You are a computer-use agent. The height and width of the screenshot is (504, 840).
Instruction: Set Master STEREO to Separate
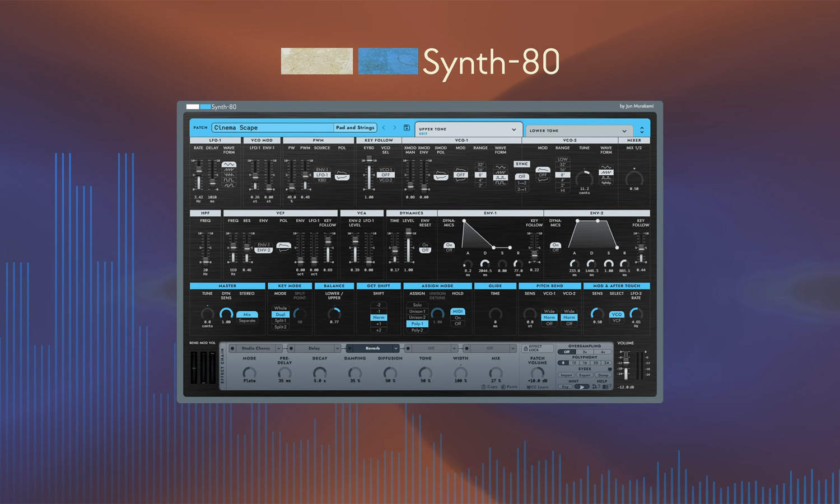tap(247, 321)
